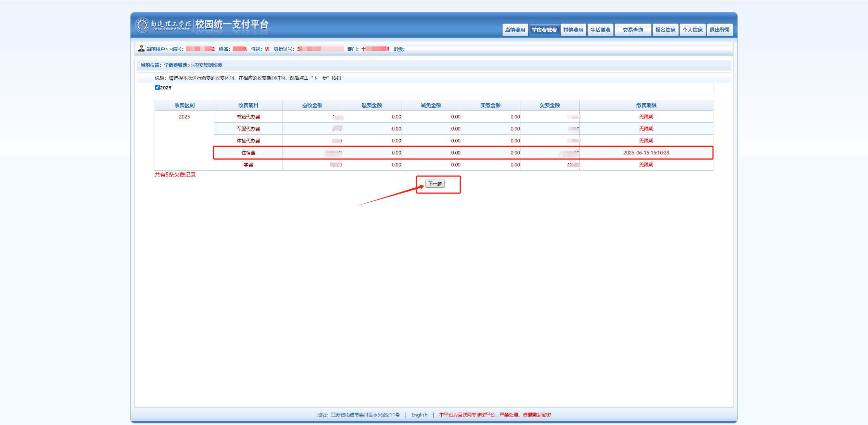This screenshot has width=868, height=425.
Task: Switch to the 学宿费缴费 tab
Action: pos(544,30)
